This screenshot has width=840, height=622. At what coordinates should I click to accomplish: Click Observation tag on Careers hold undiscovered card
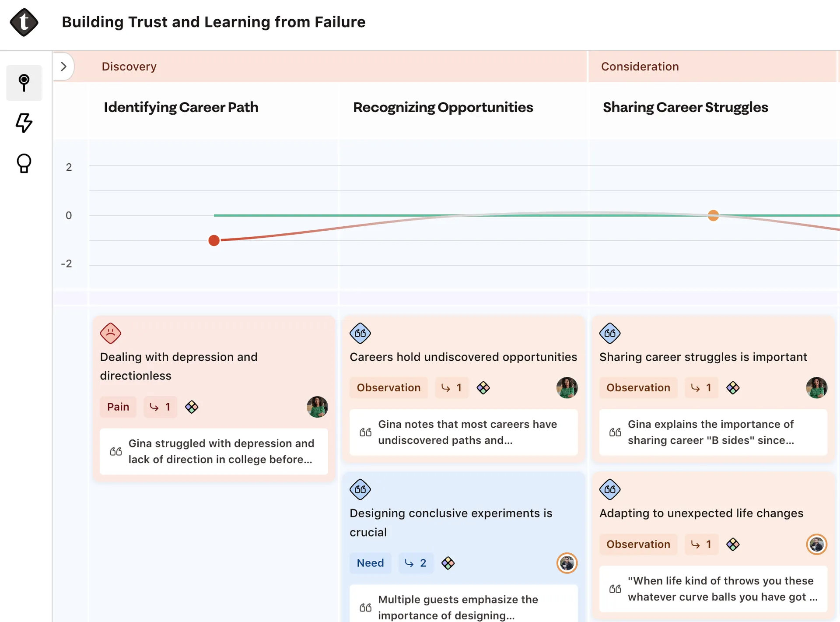(x=388, y=388)
